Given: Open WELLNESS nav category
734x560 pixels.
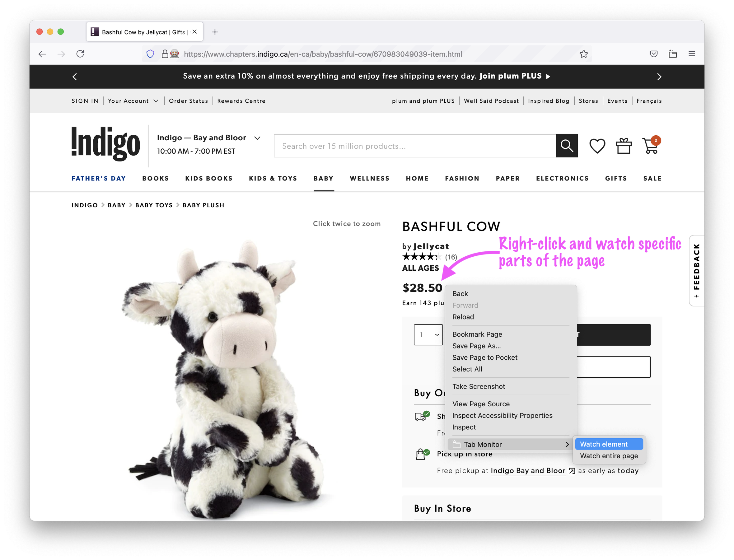Looking at the screenshot, I should pyautogui.click(x=370, y=179).
